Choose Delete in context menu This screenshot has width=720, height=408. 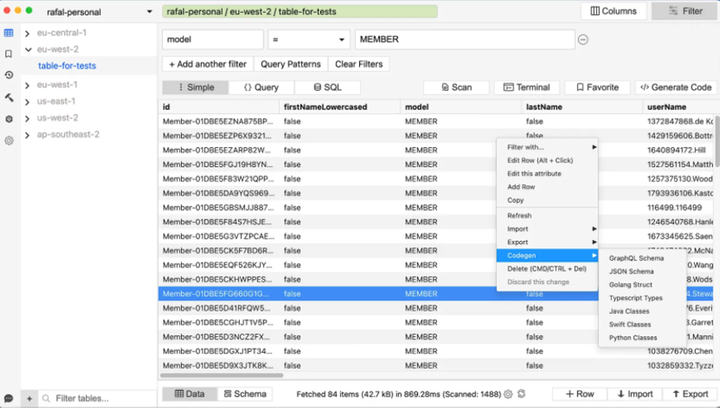pyautogui.click(x=547, y=269)
